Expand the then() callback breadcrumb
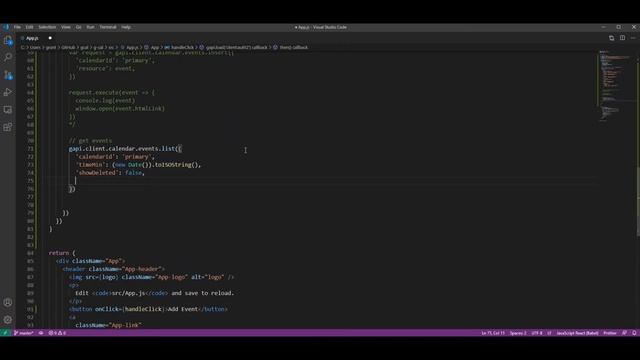This screenshot has height=360, width=640. tap(291, 47)
